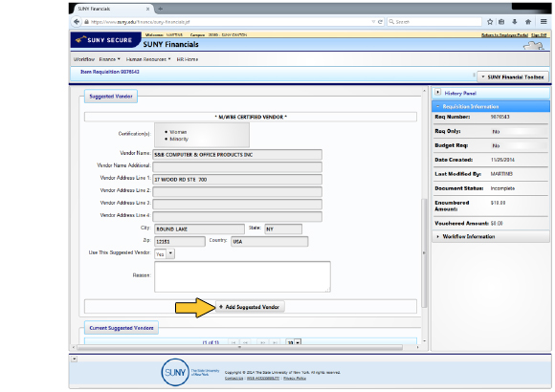Click the last page paginator button
555x392 pixels.
click(x=275, y=342)
